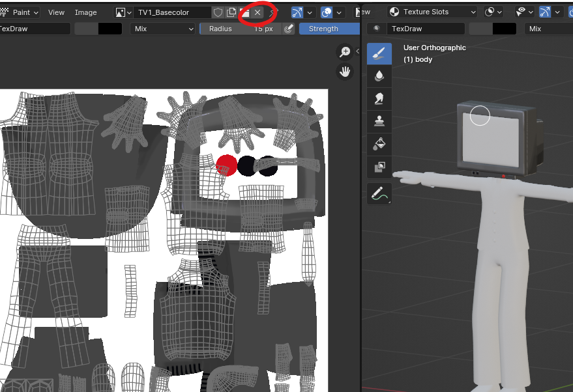Select the Draw brush tool
Image resolution: width=573 pixels, height=392 pixels.
pos(379,54)
